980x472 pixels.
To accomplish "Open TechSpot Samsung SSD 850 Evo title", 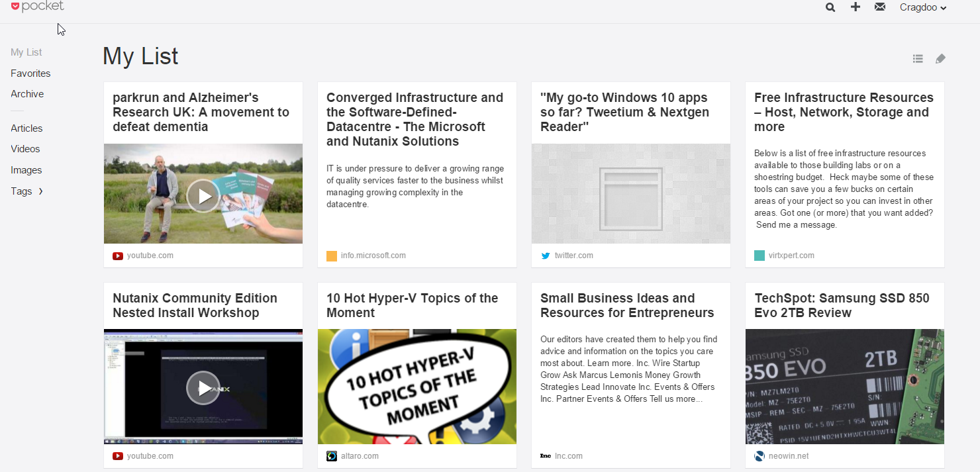I will pos(842,306).
